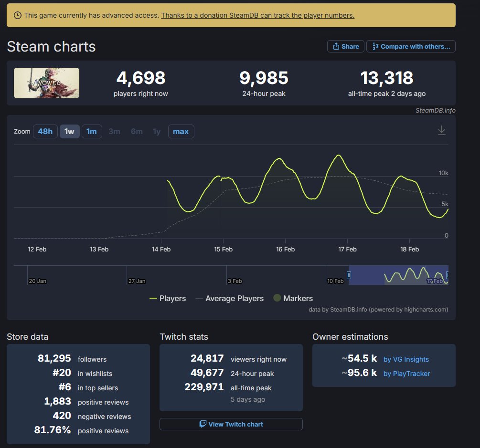Click the 10 Feb navigator date label
The width and height of the screenshot is (480, 448).
[335, 281]
